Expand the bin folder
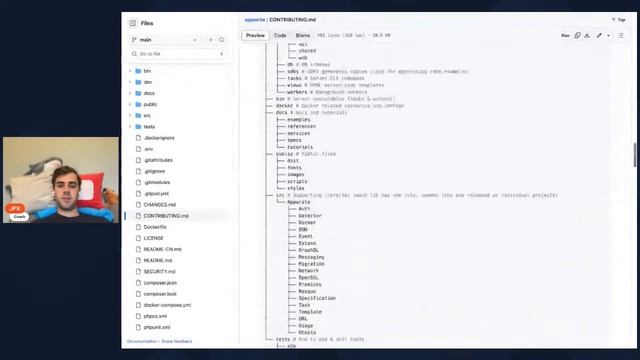Viewport: 640px width, 360px height. pos(130,71)
